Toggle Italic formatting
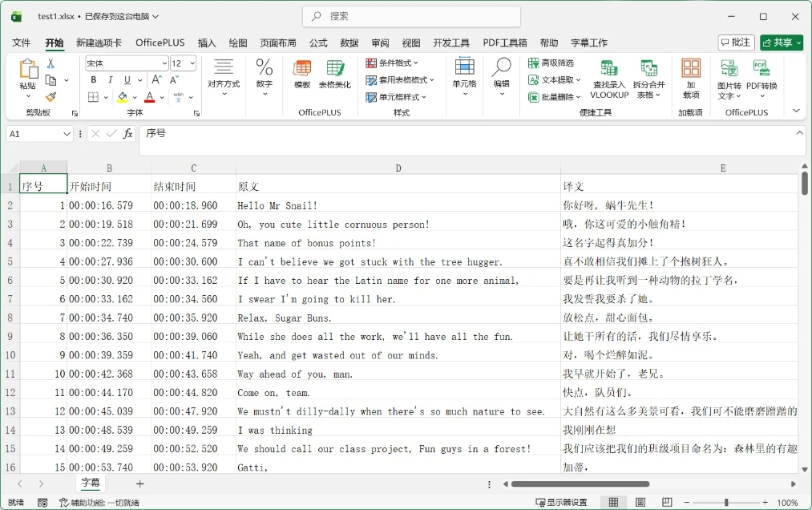812x510 pixels. 111,80
